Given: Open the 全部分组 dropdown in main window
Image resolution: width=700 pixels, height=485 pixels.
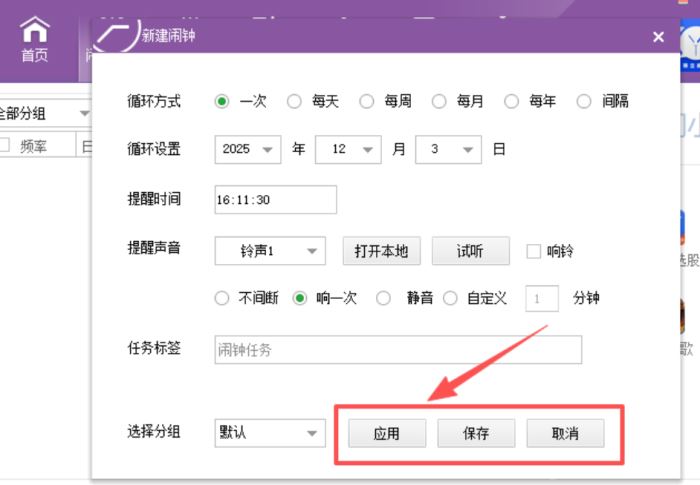Looking at the screenshot, I should click(45, 113).
